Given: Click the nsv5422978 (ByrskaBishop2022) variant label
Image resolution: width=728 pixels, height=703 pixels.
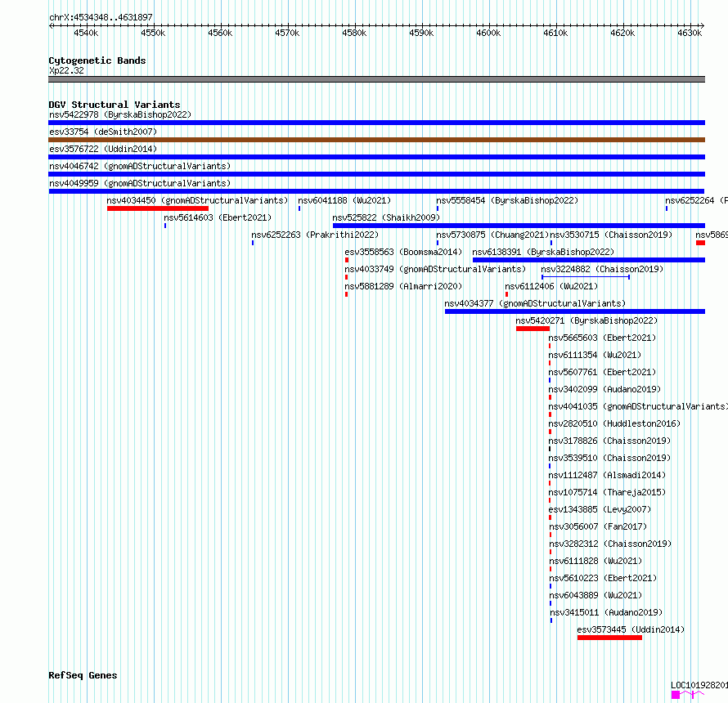Looking at the screenshot, I should tap(120, 114).
